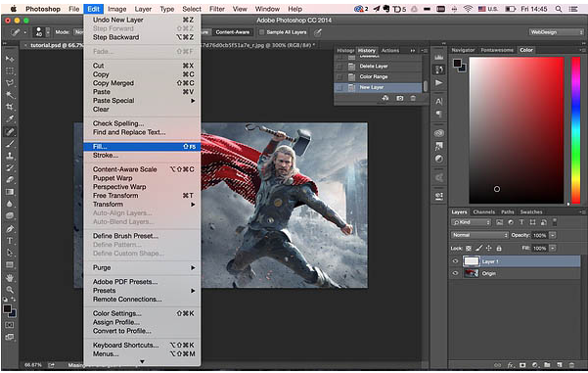Create new group folder in Layers panel
Viewport: 588px width, 373px height.
pyautogui.click(x=547, y=365)
